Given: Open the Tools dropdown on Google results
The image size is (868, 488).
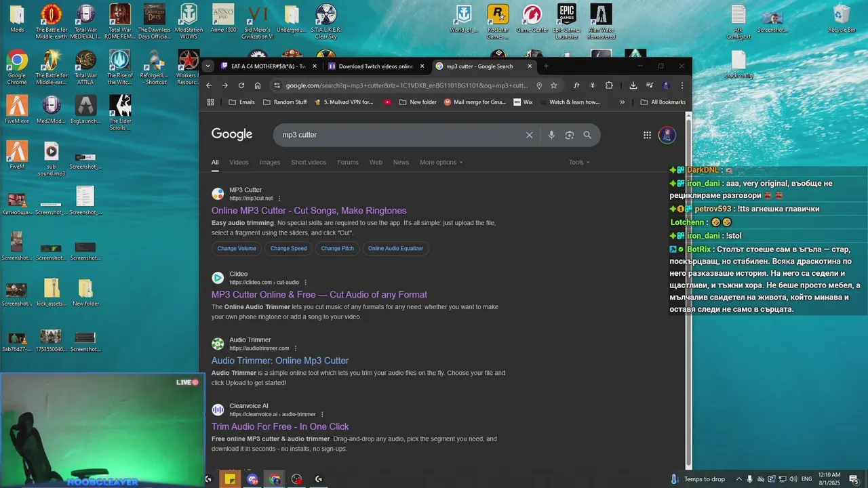Looking at the screenshot, I should coord(579,163).
